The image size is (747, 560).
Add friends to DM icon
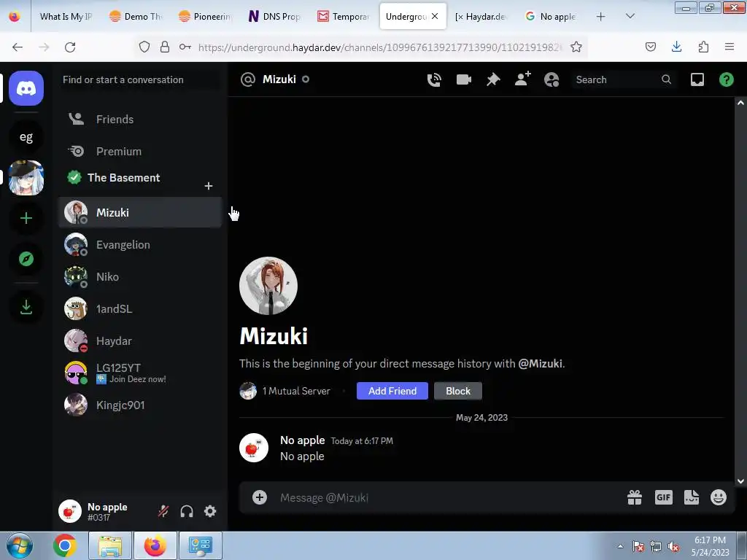point(522,79)
